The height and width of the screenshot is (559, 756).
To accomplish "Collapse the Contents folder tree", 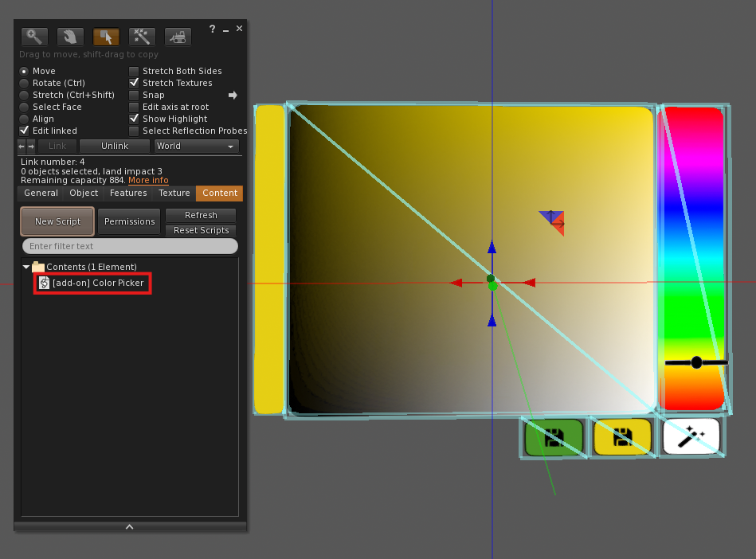I will pos(26,267).
